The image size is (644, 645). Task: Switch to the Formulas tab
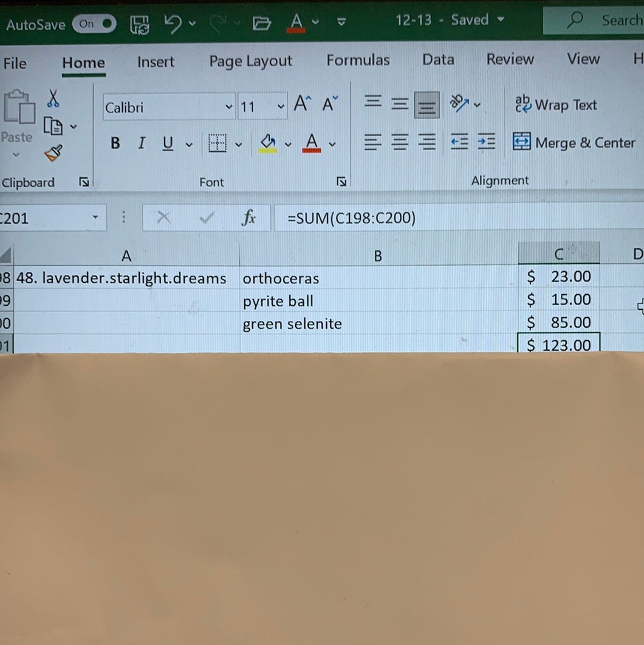coord(358,60)
